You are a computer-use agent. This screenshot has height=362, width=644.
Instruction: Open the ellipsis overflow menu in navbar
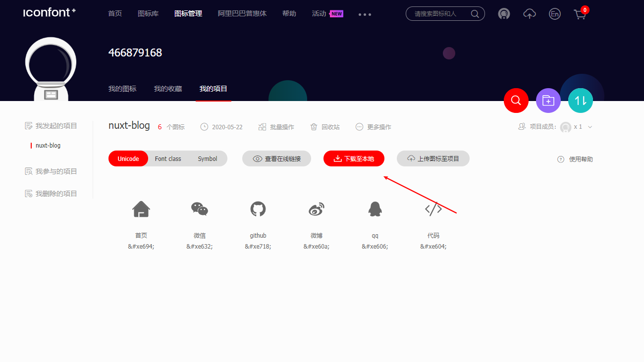365,14
